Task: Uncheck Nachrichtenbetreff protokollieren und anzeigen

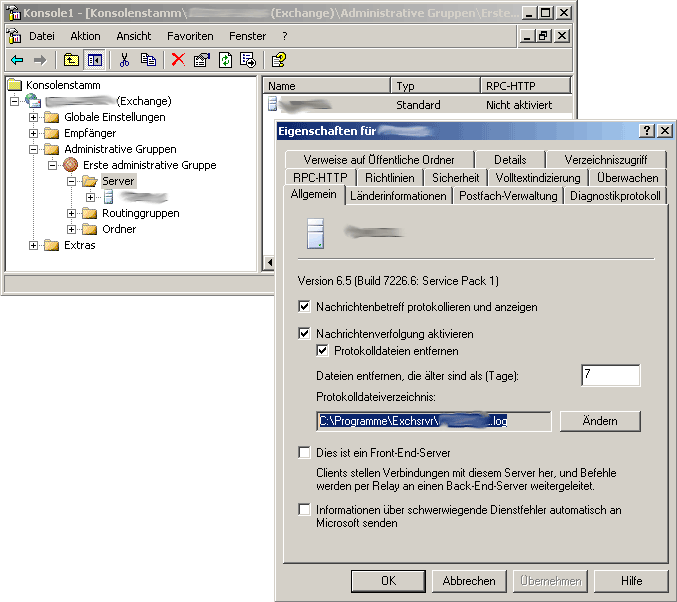Action: (305, 307)
